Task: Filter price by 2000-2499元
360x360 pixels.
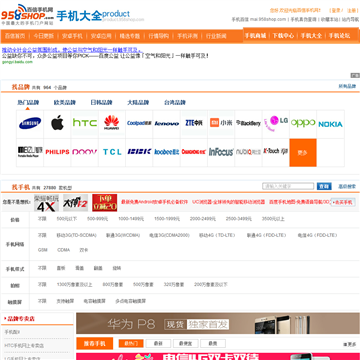Action: click(203, 219)
